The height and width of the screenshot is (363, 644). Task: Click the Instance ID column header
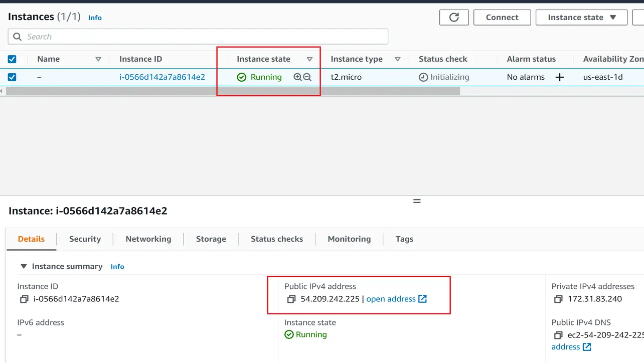[x=140, y=59]
